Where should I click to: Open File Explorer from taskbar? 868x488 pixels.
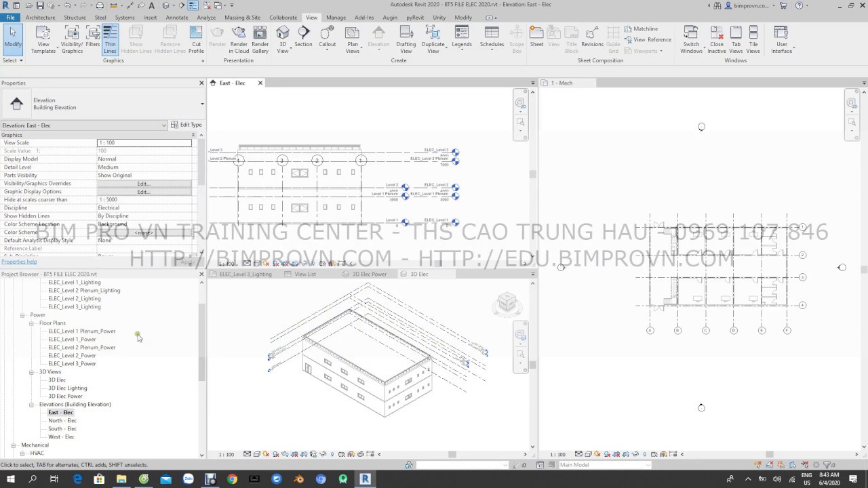click(121, 479)
